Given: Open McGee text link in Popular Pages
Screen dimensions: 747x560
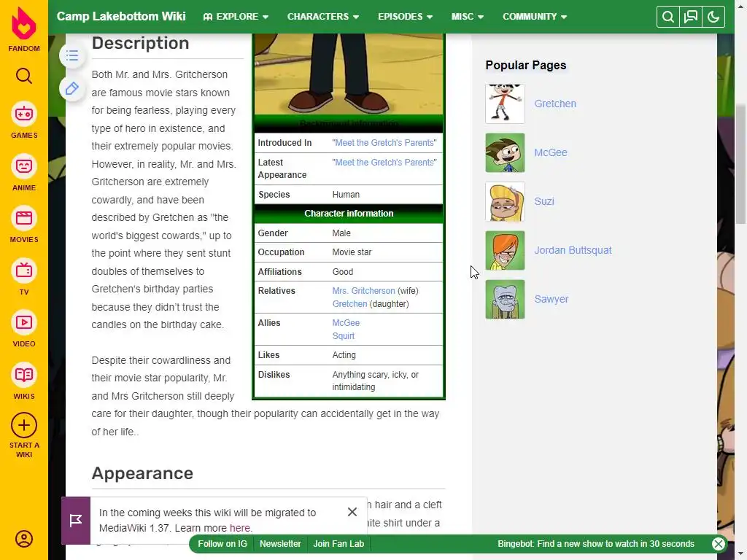Looking at the screenshot, I should [x=551, y=152].
